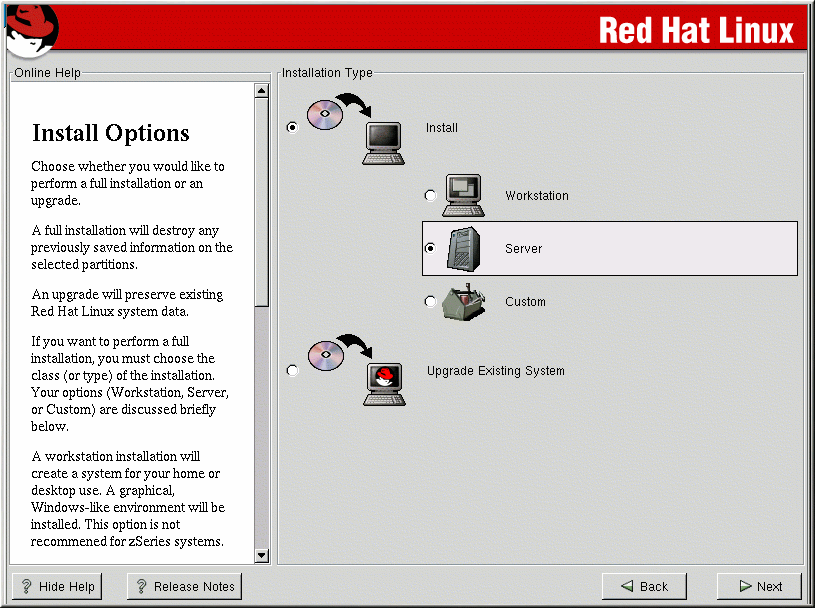Go Back to previous step
The image size is (815, 608).
tap(644, 586)
